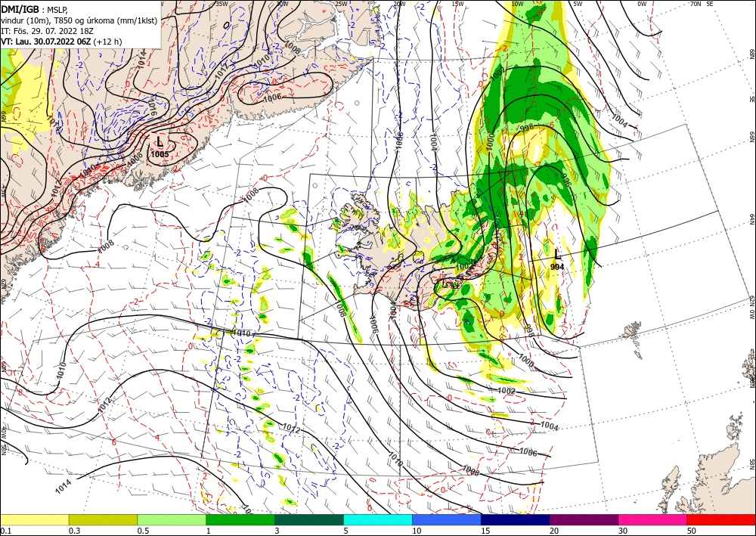Click the '10W' longitude label

pyautogui.click(x=517, y=4)
